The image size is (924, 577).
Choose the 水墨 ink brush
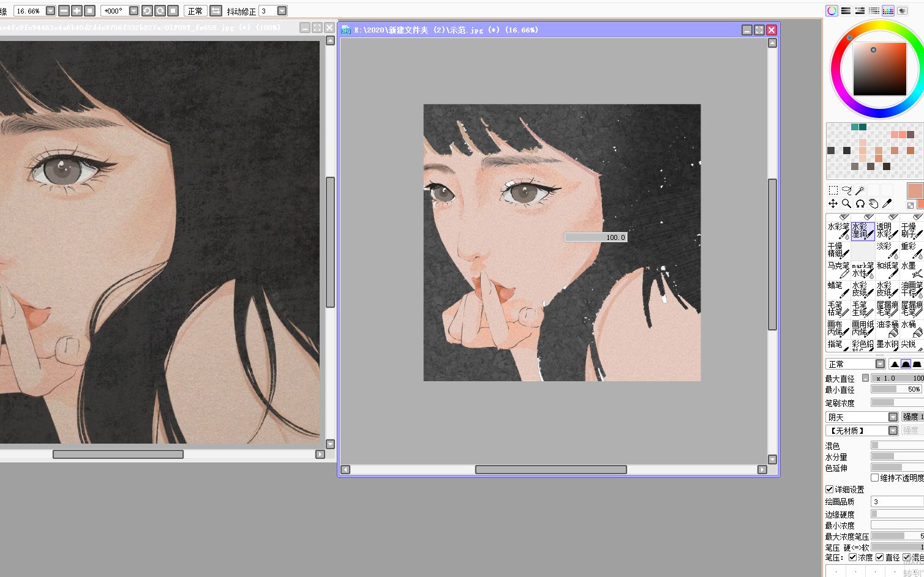[912, 270]
